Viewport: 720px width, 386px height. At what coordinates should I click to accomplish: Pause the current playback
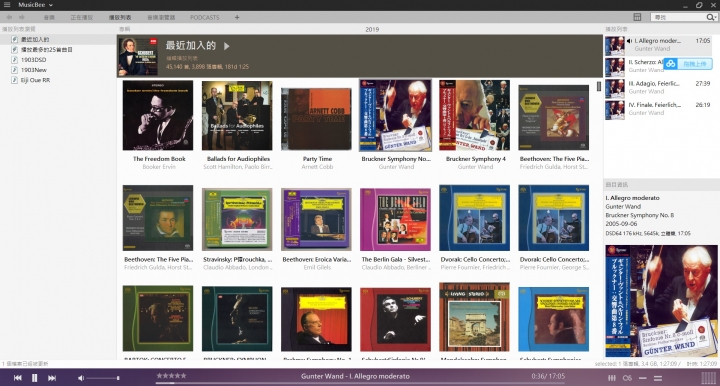click(34, 378)
